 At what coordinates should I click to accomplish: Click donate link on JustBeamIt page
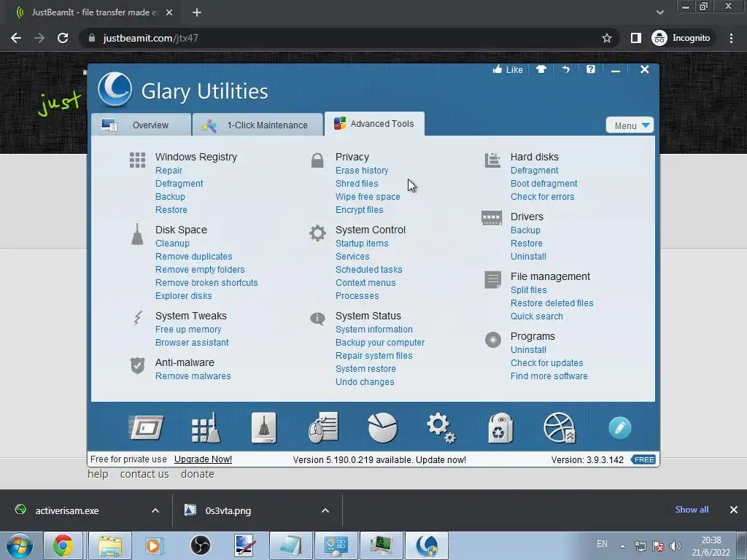[x=197, y=474]
